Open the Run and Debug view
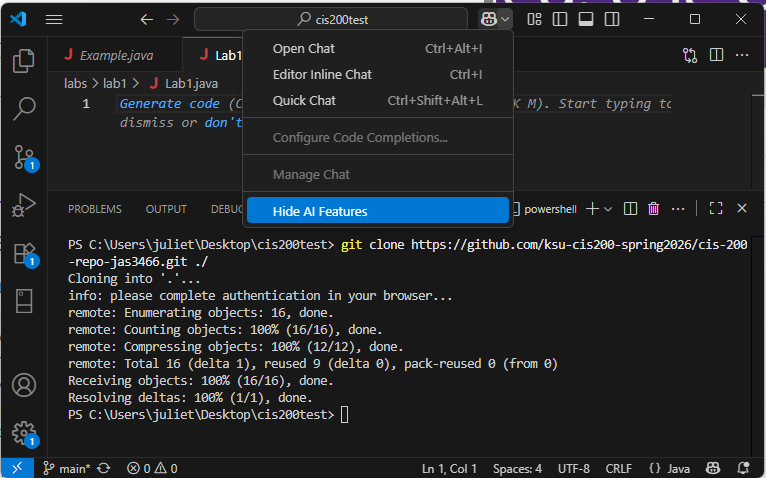766x478 pixels. [23, 205]
